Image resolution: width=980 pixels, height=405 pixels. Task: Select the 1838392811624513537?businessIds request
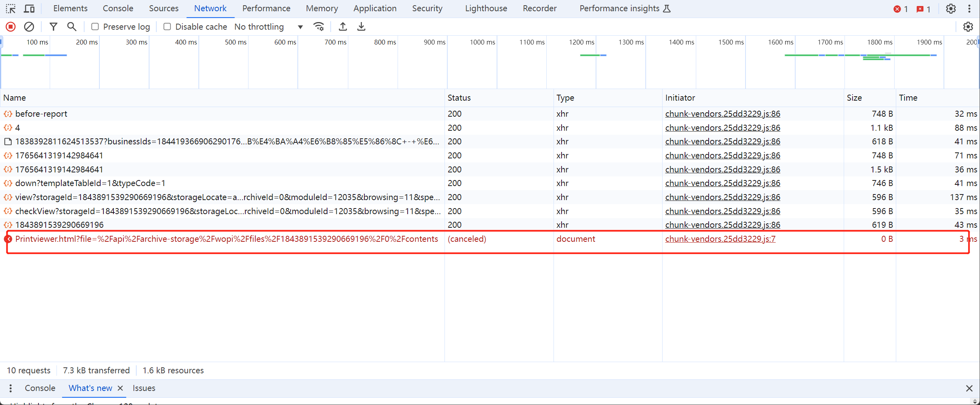tap(490, 142)
